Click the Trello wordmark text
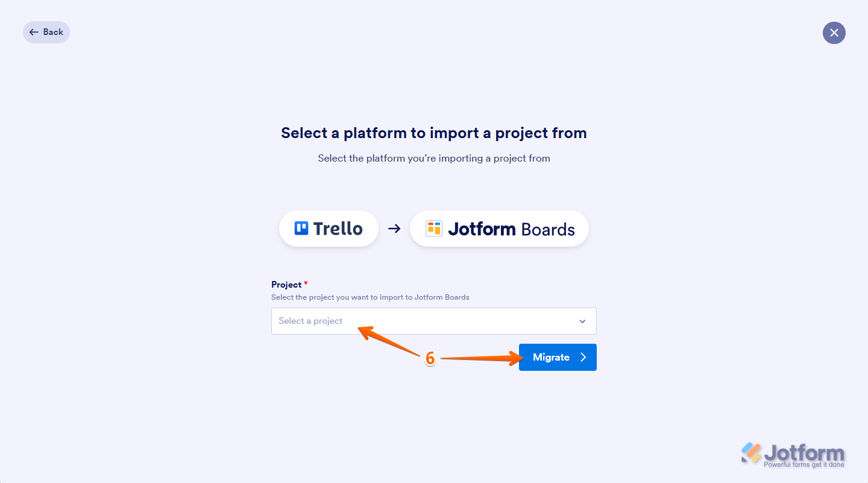The width and height of the screenshot is (868, 483). tap(338, 229)
